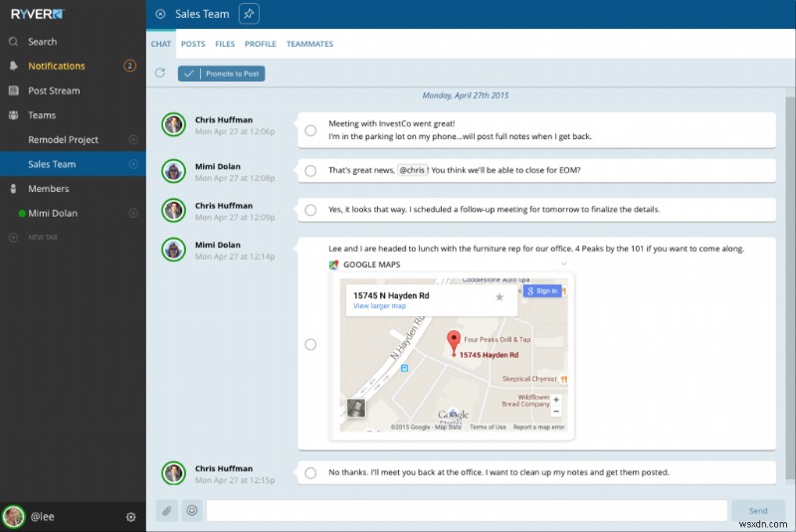Viewport: 796px width, 532px height.
Task: Attach a file using the paperclip icon
Action: coord(166,510)
